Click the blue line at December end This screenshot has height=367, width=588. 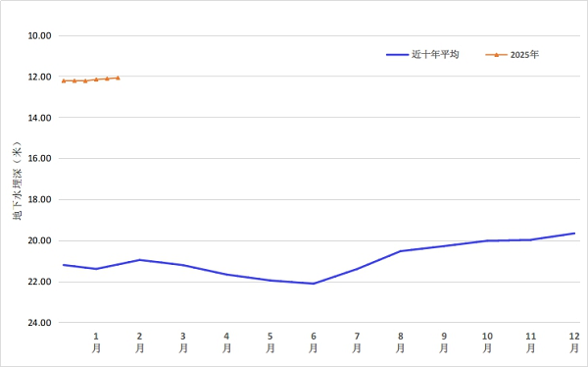pos(574,234)
